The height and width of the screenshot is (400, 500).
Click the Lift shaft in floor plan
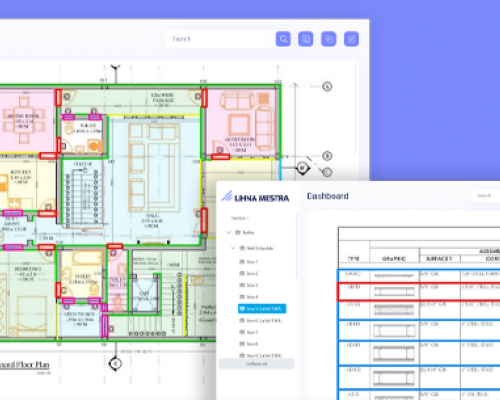coord(145,293)
